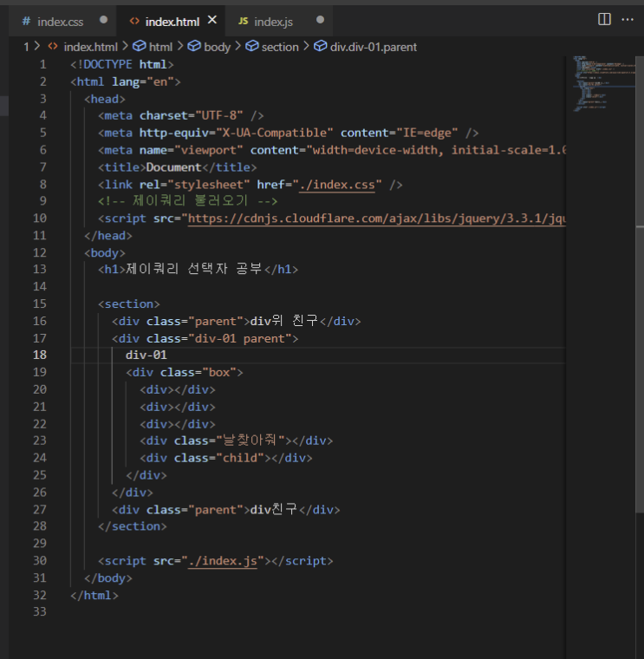
Task: Follow the ./index.js script source link
Action: point(224,561)
